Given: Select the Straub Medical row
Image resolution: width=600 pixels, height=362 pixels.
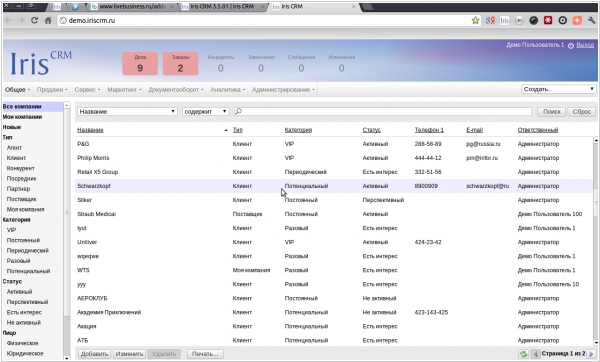Looking at the screenshot, I should [333, 214].
